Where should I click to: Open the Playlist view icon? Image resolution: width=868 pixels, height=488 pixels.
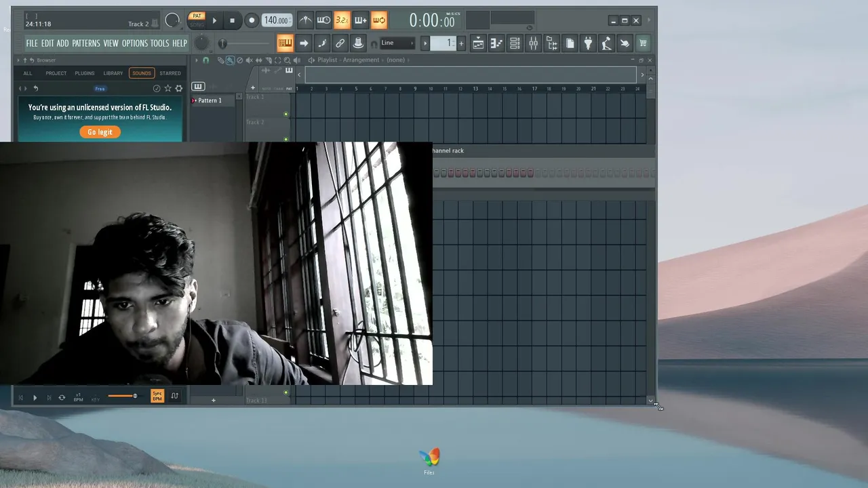[478, 43]
